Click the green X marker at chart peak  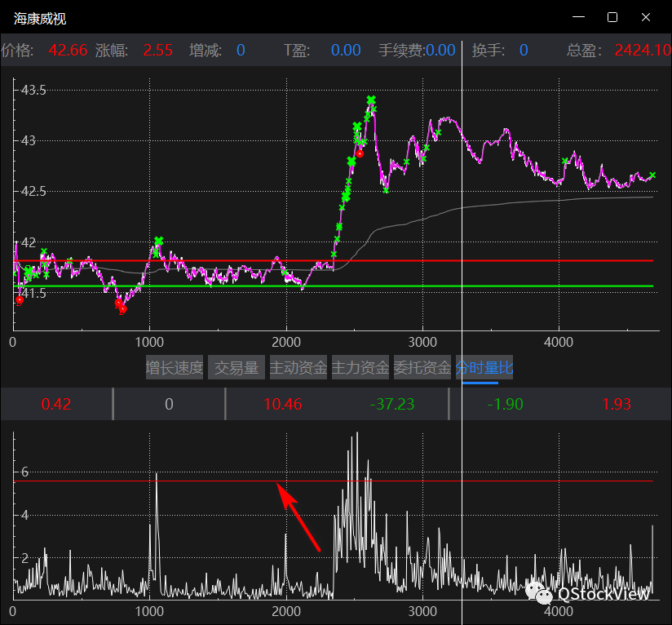click(x=371, y=100)
